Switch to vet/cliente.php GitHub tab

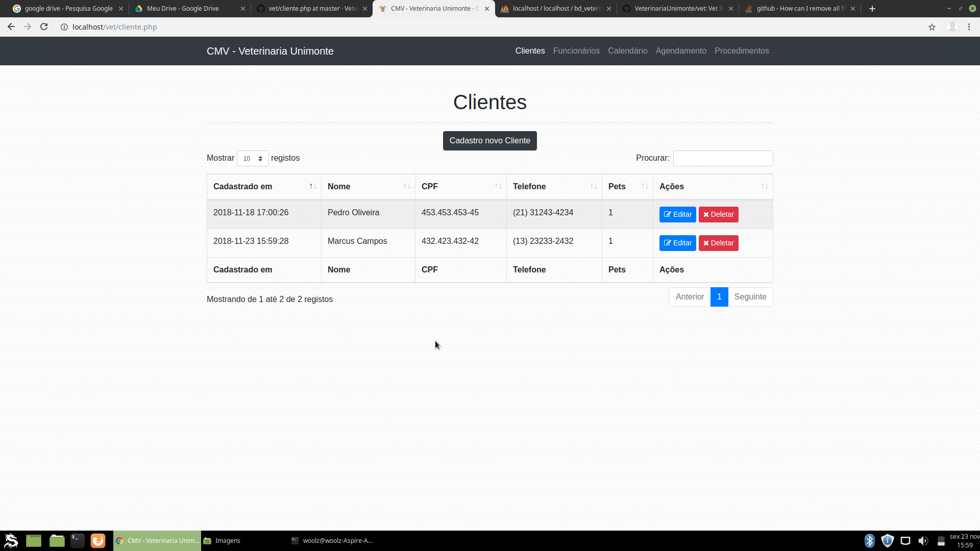(312, 9)
